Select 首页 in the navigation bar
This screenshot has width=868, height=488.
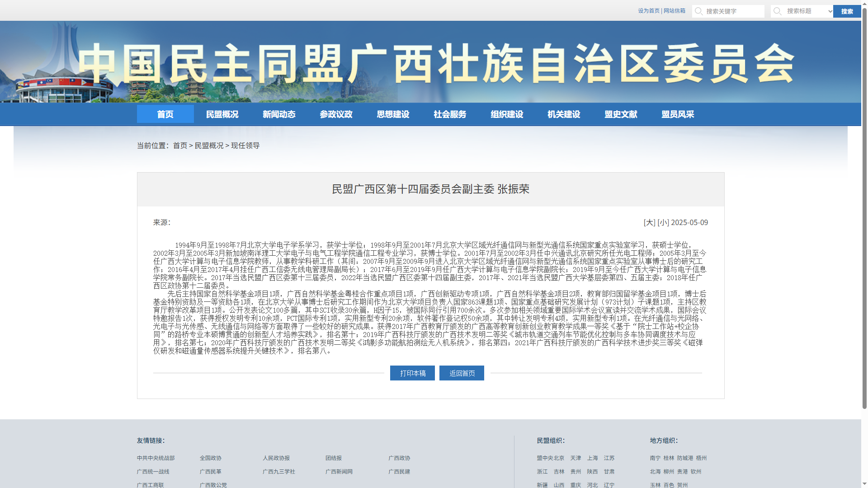[x=165, y=114]
